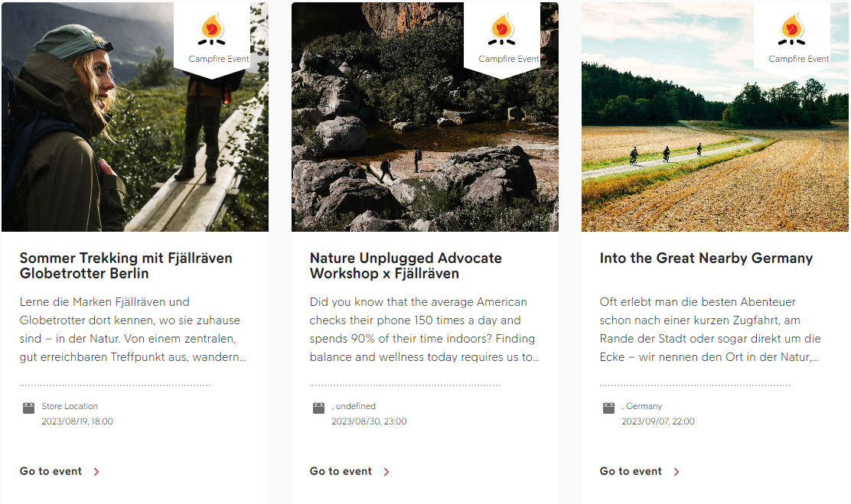Click calendar icon beside Germany date
The width and height of the screenshot is (851, 504).
tap(609, 408)
